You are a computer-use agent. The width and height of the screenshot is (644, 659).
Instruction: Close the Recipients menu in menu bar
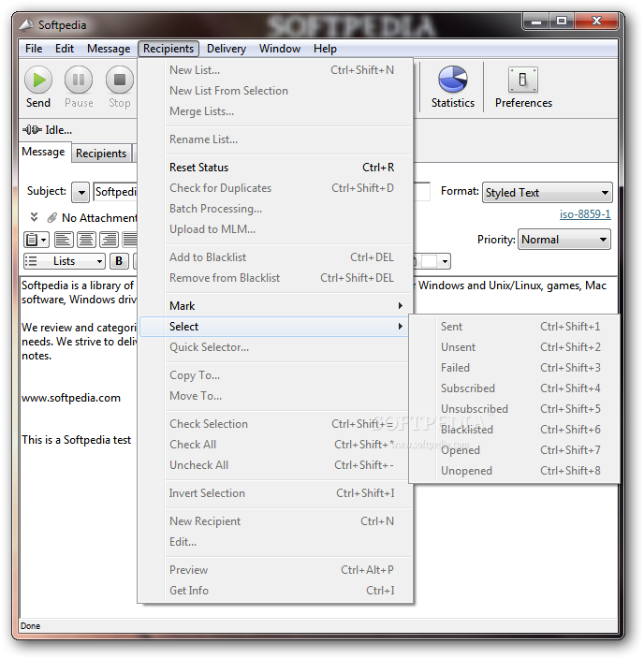point(168,49)
